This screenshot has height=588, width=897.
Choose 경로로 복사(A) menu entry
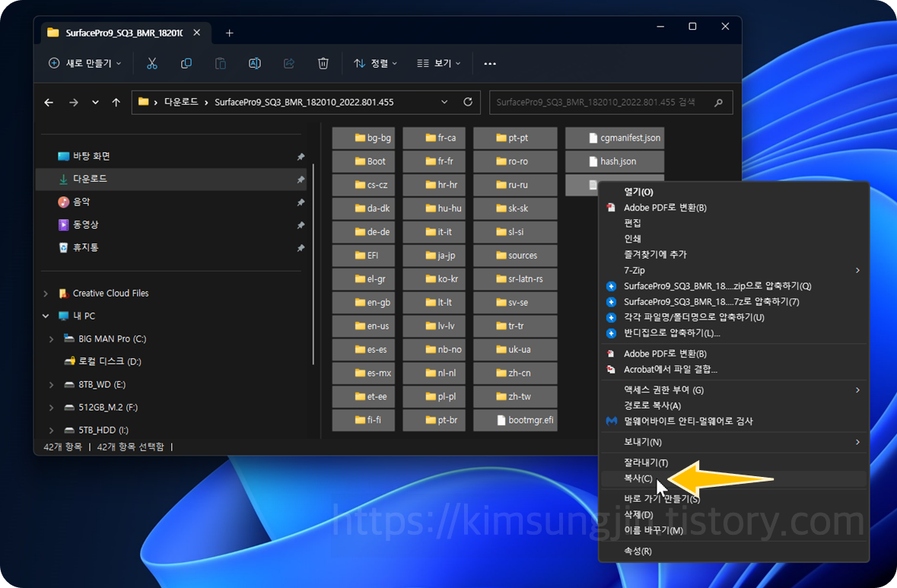733,405
